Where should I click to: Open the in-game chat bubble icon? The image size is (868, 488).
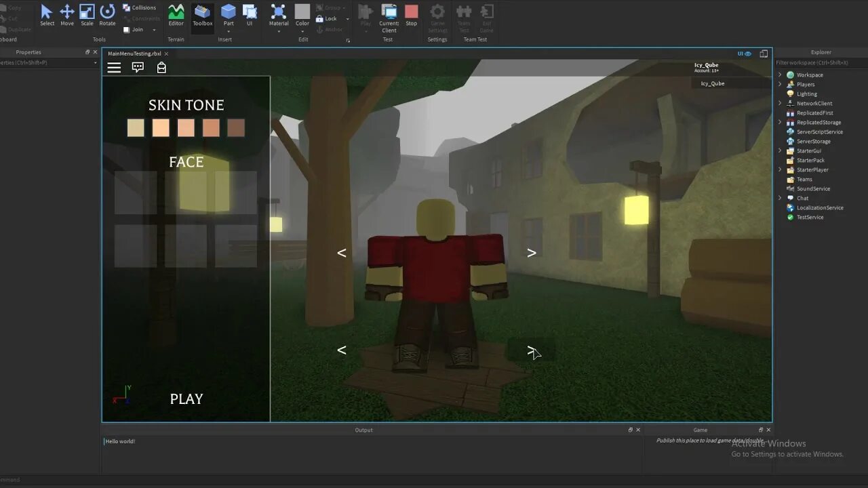pos(138,67)
